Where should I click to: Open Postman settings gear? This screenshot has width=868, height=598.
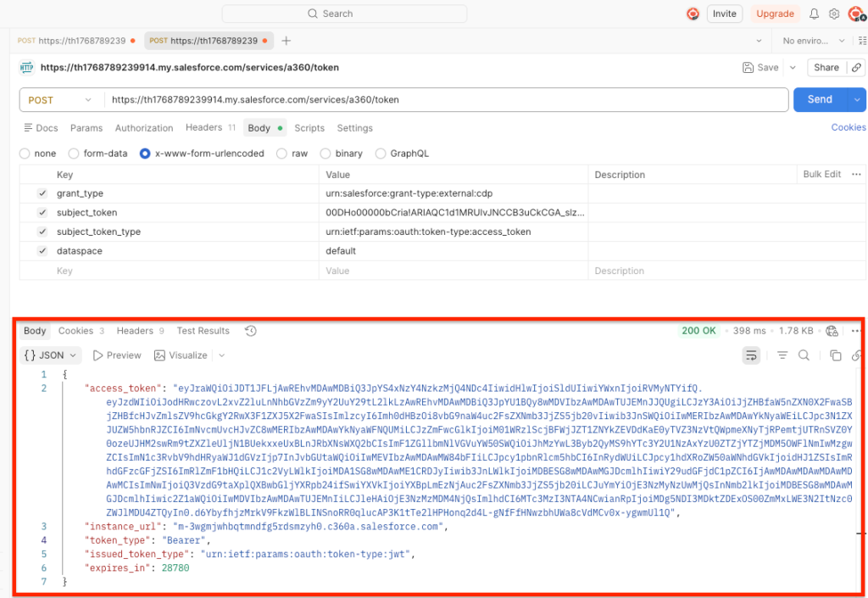pyautogui.click(x=834, y=14)
